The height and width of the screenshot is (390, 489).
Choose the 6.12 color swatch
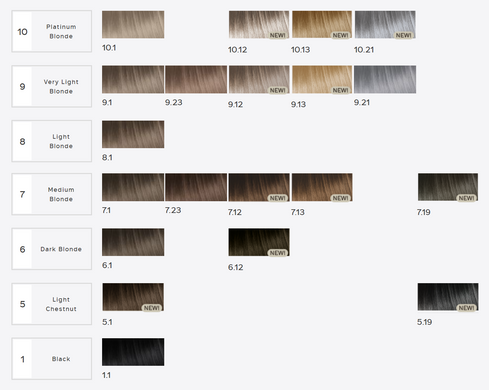pos(259,242)
